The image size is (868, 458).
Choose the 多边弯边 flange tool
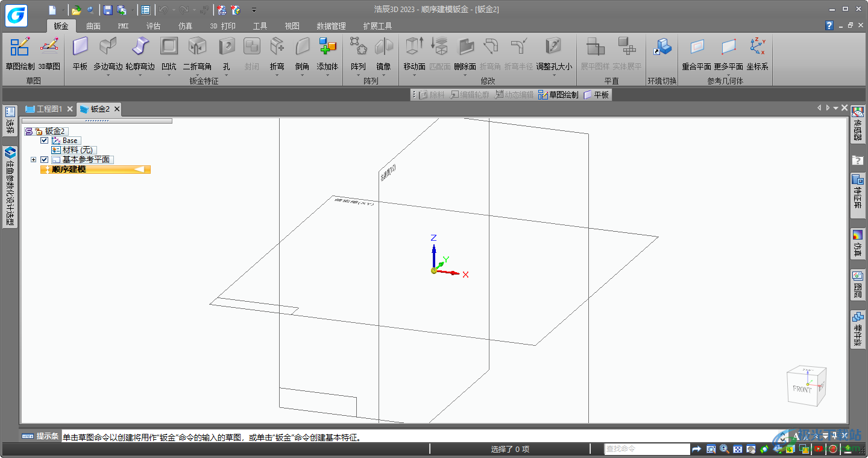[x=108, y=54]
